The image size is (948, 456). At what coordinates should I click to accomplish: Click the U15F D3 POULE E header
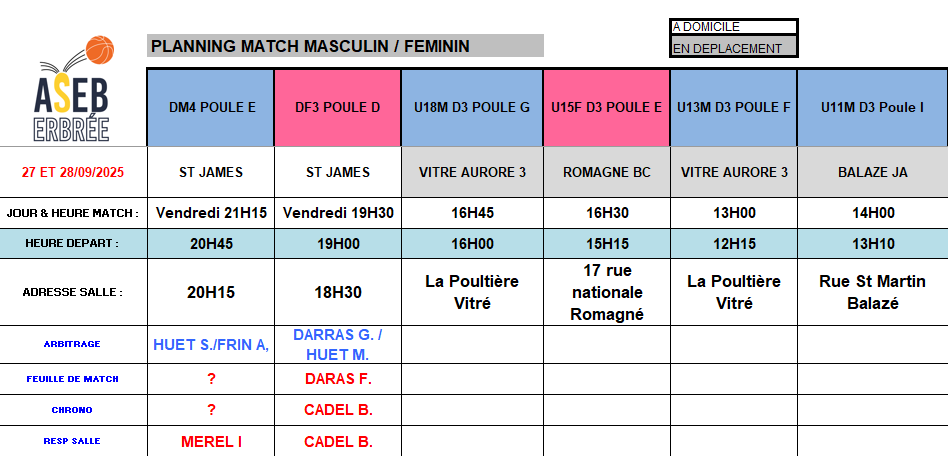606,108
